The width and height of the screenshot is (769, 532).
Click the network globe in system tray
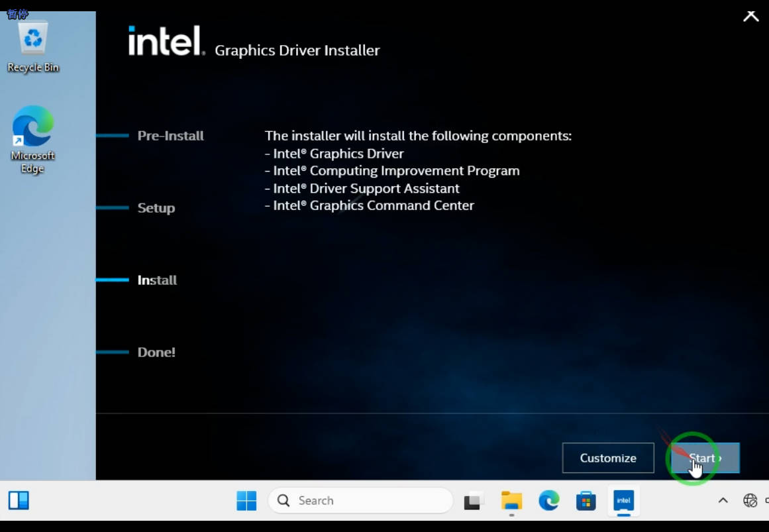[x=750, y=501]
